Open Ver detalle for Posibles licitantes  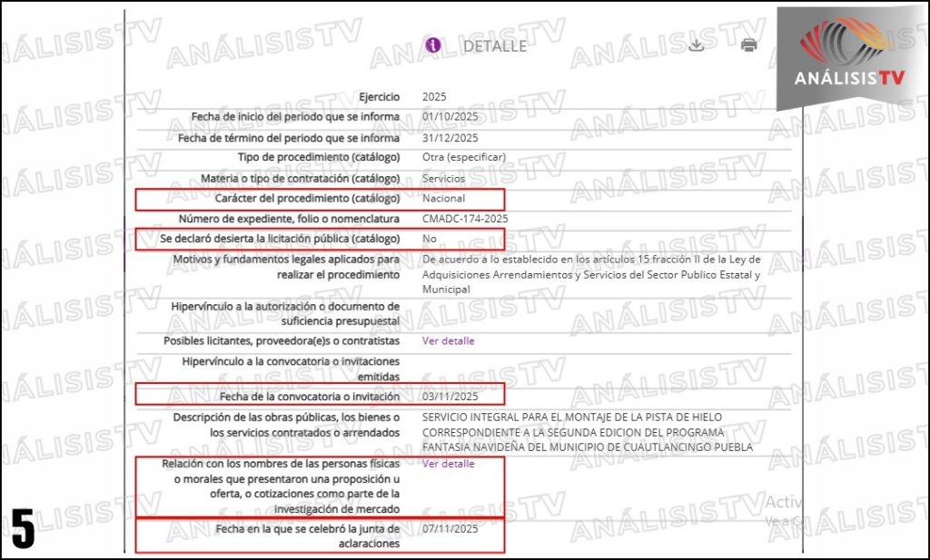point(448,340)
